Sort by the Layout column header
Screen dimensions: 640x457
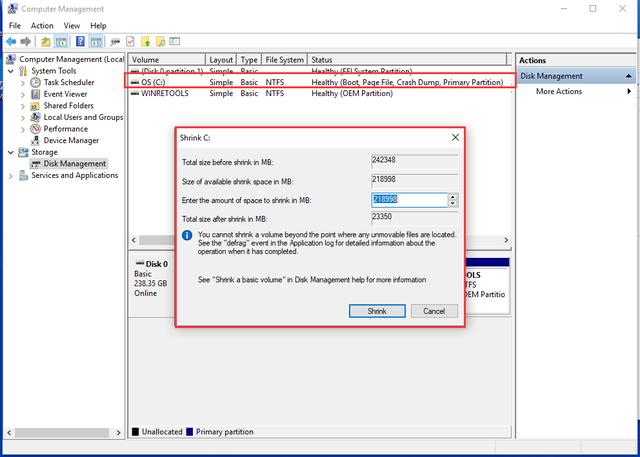click(x=221, y=60)
